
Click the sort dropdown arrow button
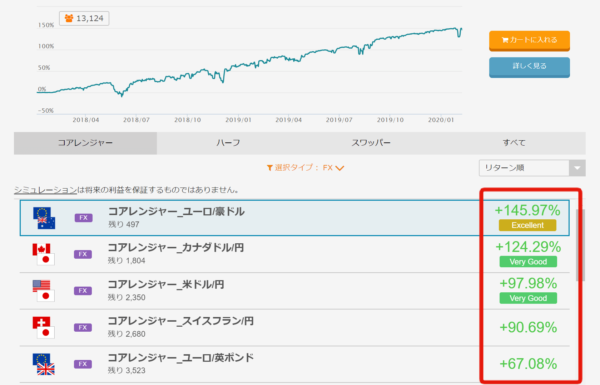[x=577, y=168]
